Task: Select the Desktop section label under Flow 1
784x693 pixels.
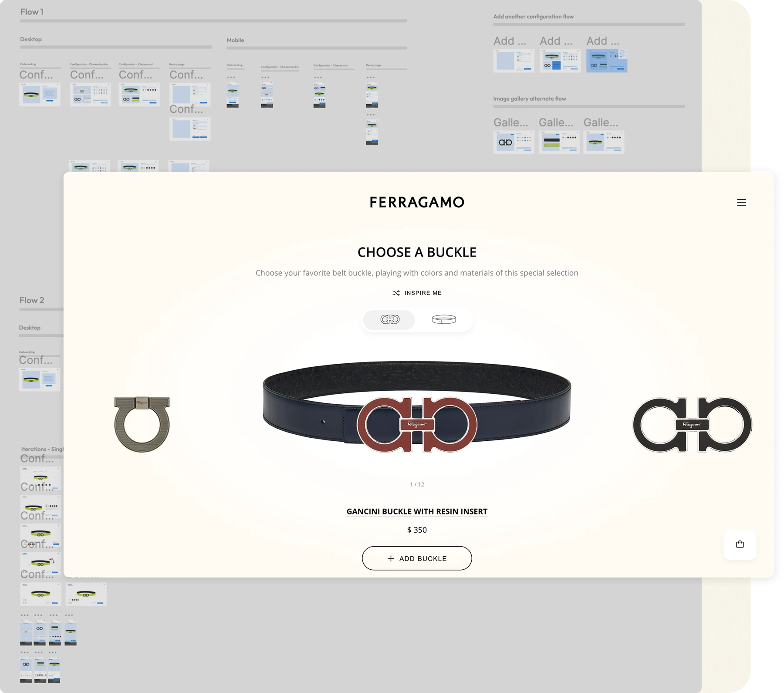Action: pos(31,39)
